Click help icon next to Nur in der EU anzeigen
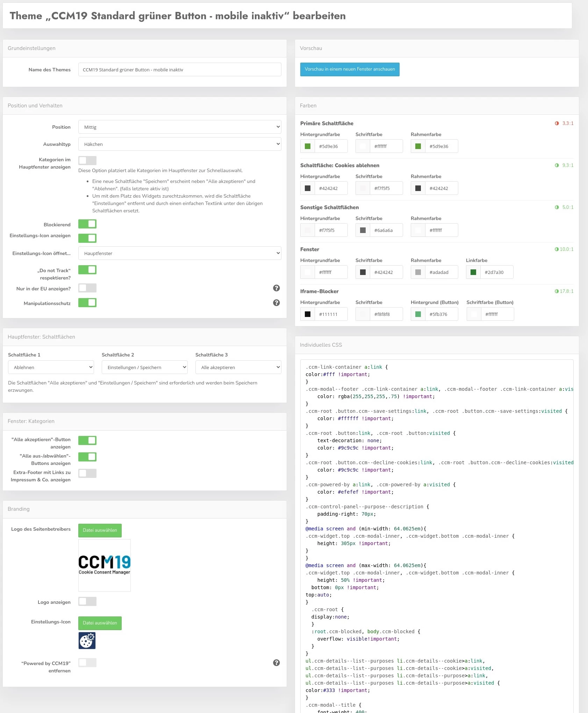588x713 pixels. pyautogui.click(x=276, y=288)
